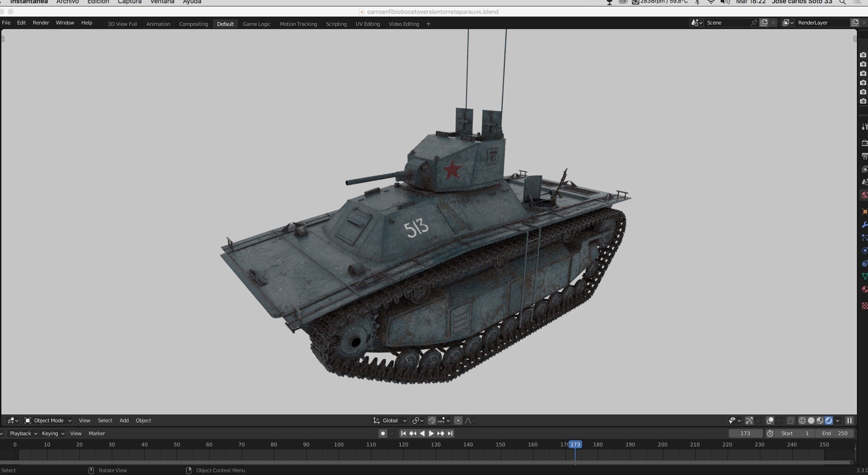This screenshot has height=475, width=868.
Task: Open the View Layer properties tab icon
Action: (864, 169)
